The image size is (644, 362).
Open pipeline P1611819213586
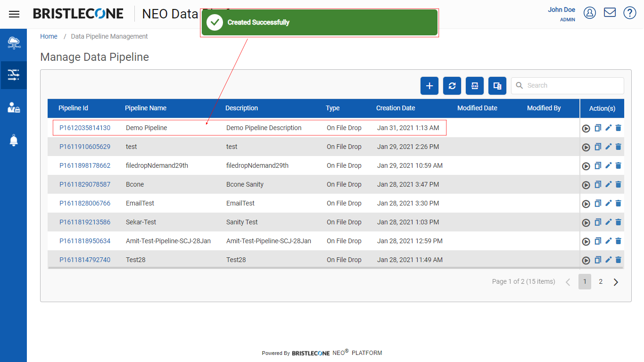coord(85,222)
